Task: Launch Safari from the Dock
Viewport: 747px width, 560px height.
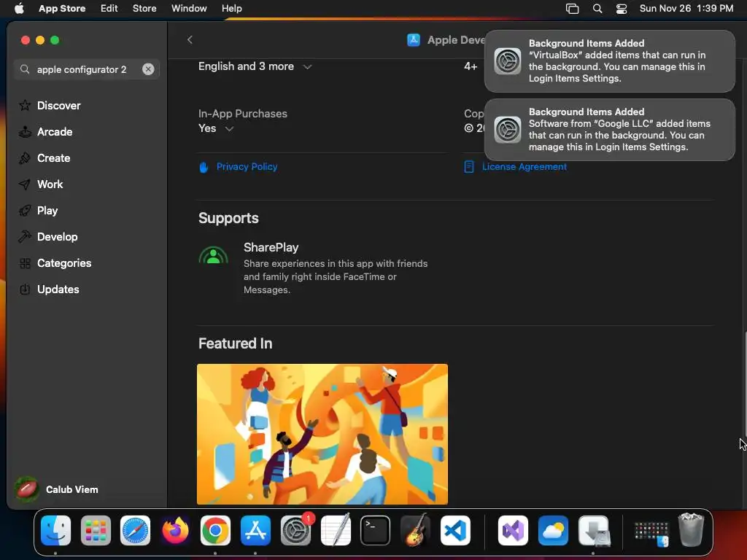Action: pos(135,531)
